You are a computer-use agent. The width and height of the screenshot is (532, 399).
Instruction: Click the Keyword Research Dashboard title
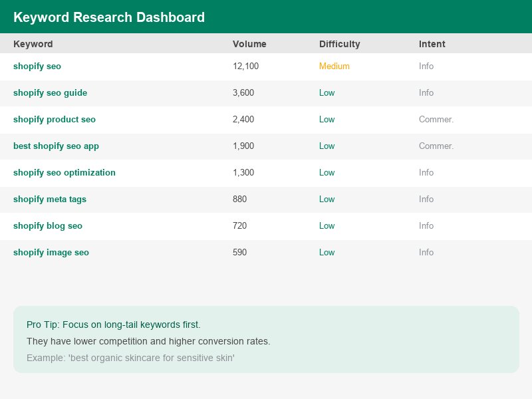pyautogui.click(x=109, y=17)
